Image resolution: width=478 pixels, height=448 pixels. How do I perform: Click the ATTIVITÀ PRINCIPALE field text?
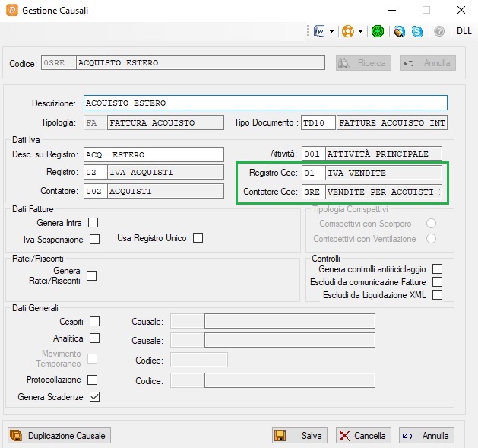pos(384,154)
